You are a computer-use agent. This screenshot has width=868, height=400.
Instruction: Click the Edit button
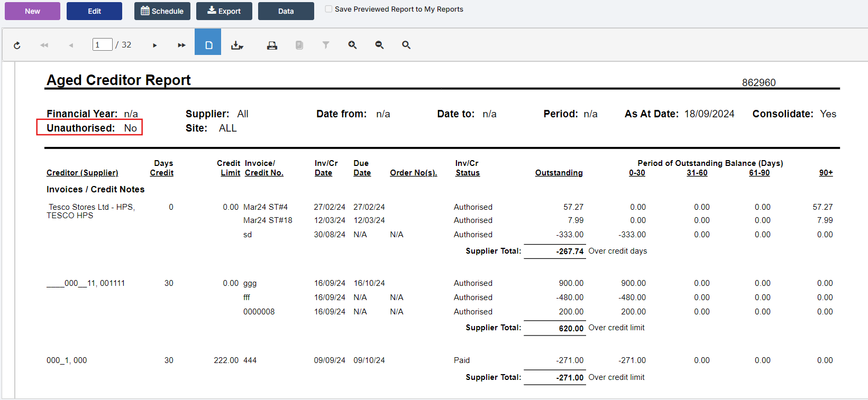click(x=94, y=11)
